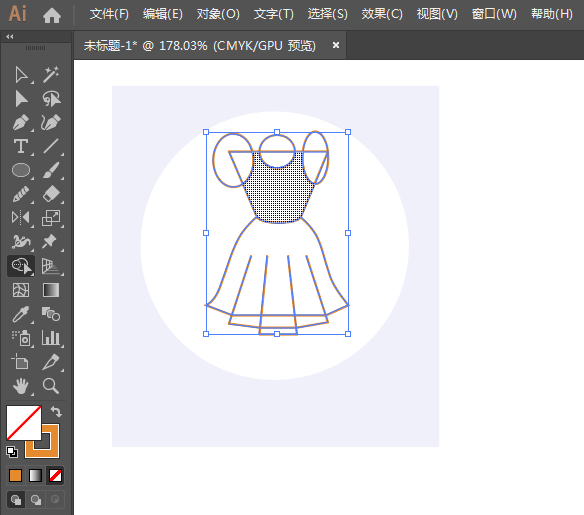Pick the Eraser tool

pyautogui.click(x=51, y=194)
